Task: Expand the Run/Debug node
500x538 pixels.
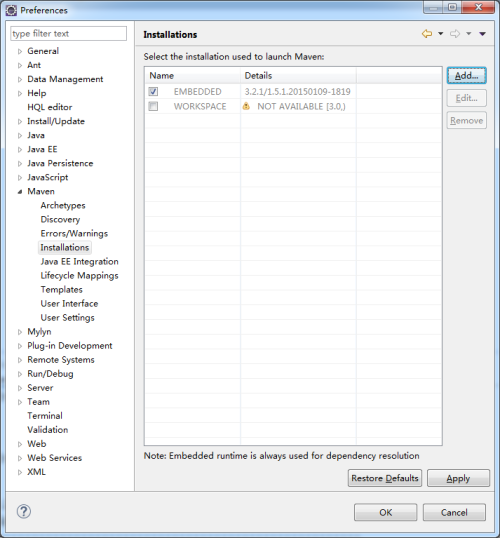Action: [x=20, y=374]
